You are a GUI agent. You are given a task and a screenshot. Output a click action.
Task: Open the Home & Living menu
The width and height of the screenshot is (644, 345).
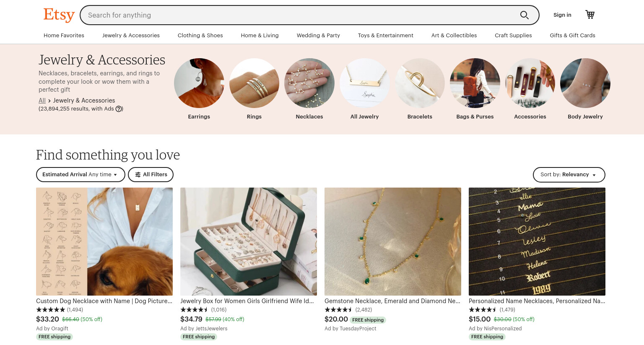pos(260,36)
